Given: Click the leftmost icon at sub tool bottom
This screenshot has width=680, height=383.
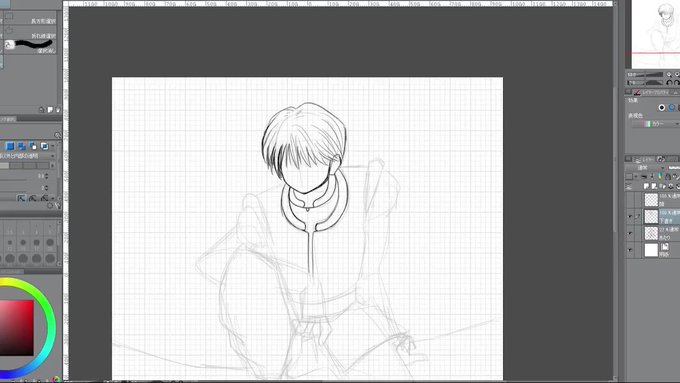Looking at the screenshot, I should tap(42, 110).
